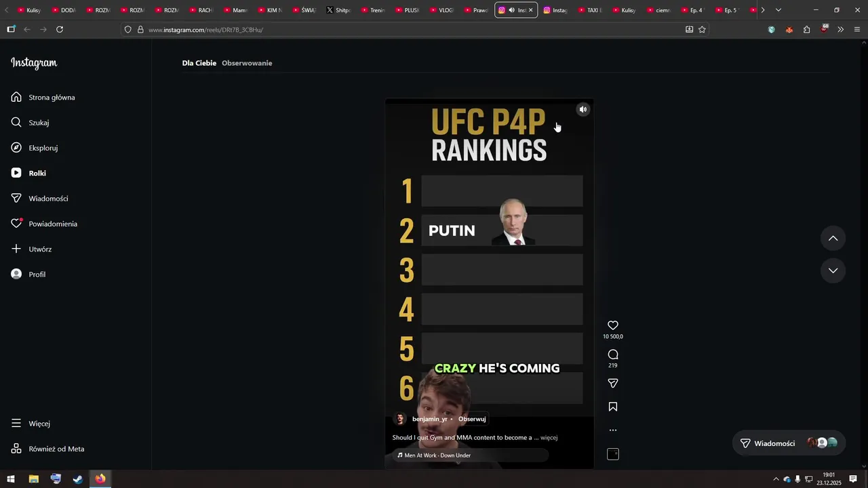Open the browser hamburger menu
This screenshot has width=868, height=488.
[857, 30]
